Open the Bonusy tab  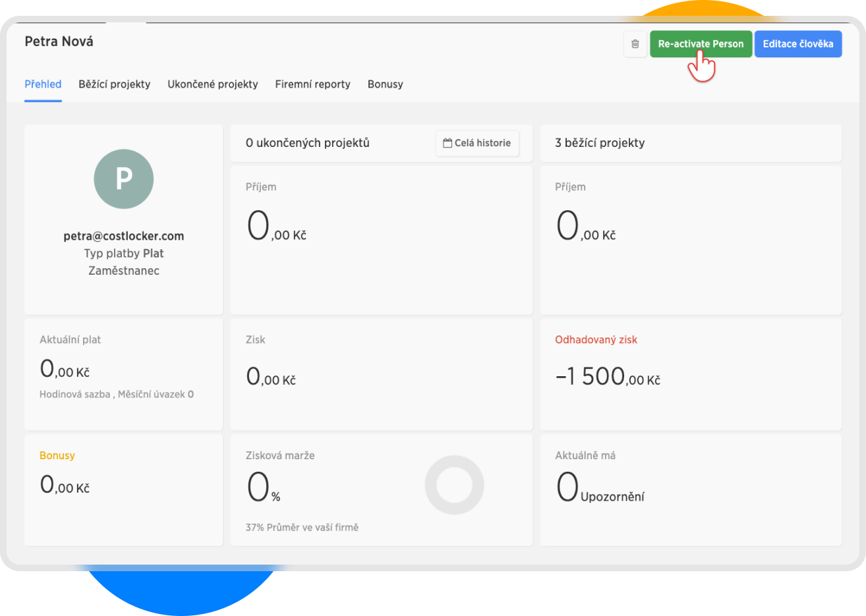(385, 84)
